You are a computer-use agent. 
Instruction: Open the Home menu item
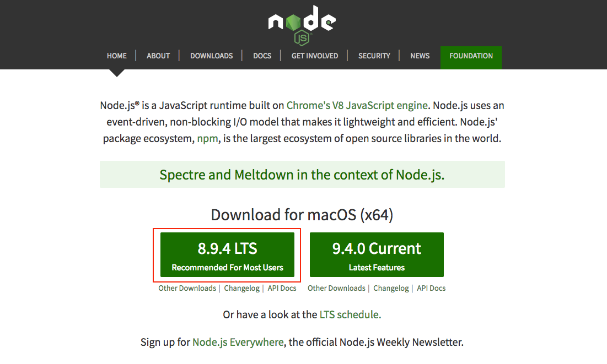117,56
